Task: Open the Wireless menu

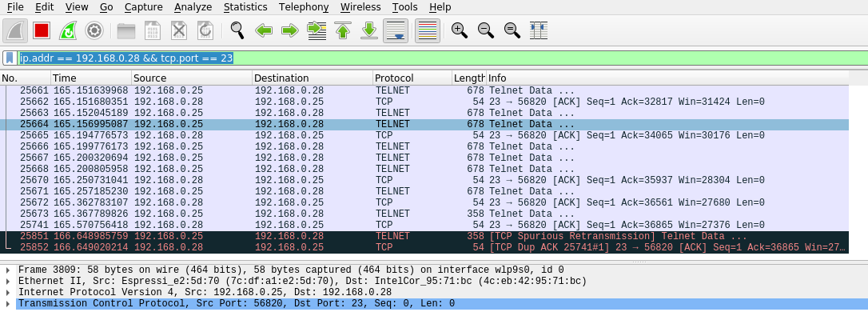Action: [x=360, y=7]
